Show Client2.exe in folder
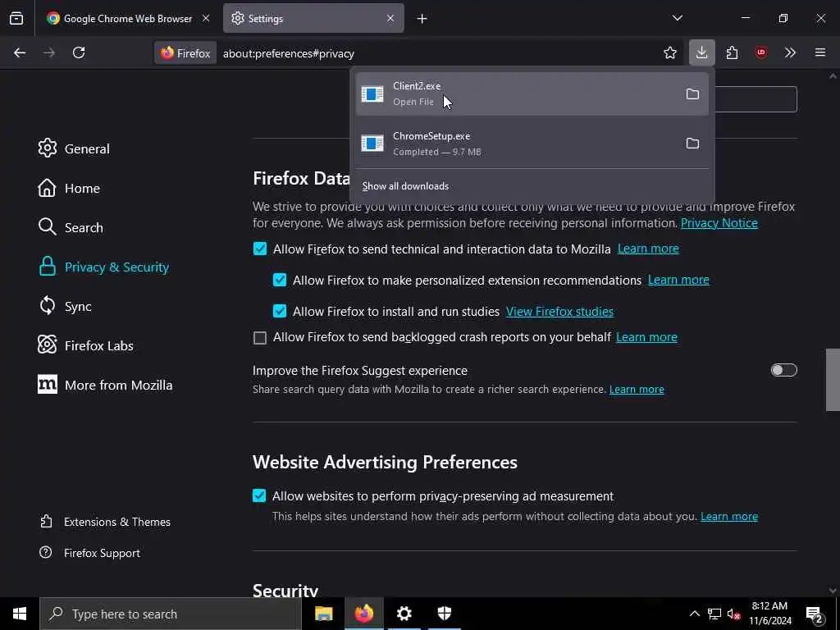 pos(692,94)
